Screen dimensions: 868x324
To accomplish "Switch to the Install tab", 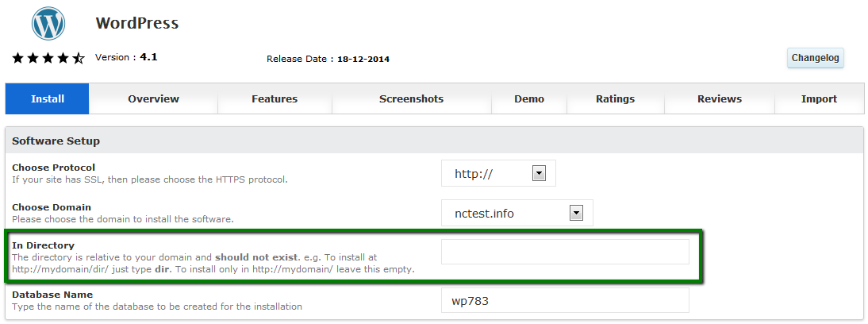I will click(x=48, y=99).
